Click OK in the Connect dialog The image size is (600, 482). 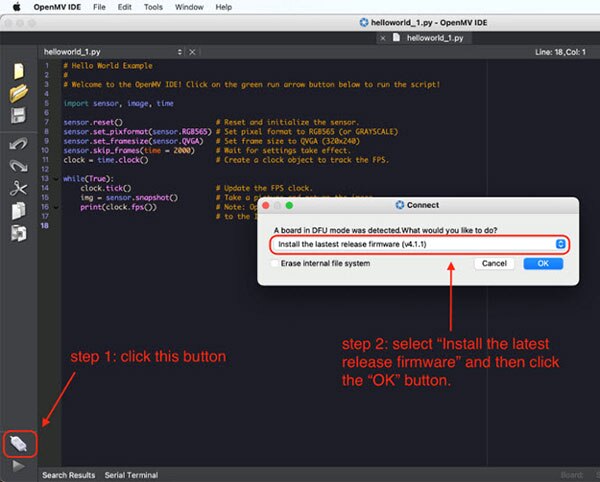(542, 264)
